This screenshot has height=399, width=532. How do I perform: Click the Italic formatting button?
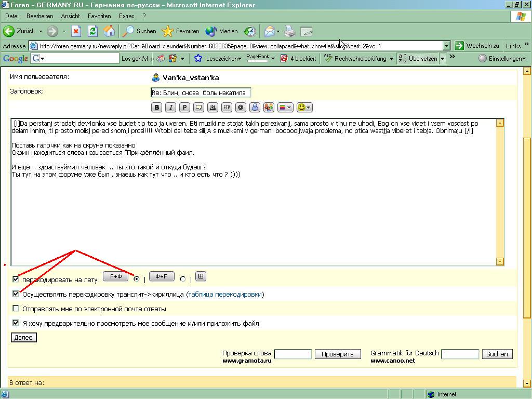coord(170,108)
